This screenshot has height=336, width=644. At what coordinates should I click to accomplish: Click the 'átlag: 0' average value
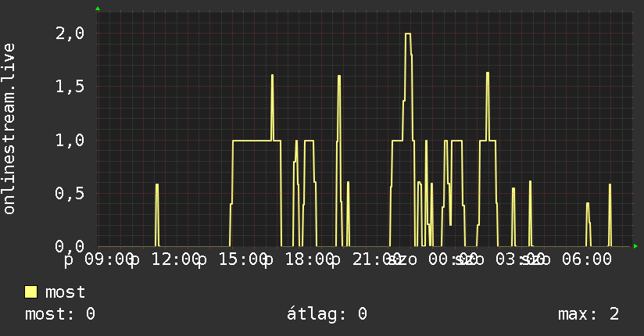point(327,314)
